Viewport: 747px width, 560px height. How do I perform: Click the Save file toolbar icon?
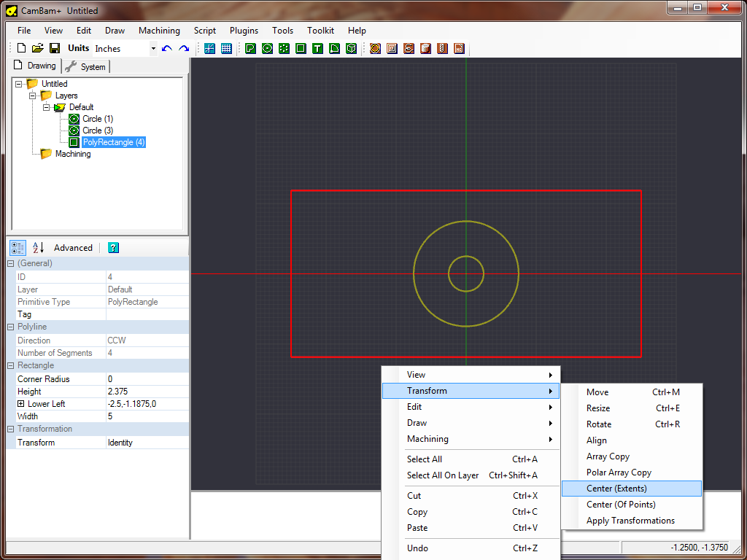pos(55,49)
